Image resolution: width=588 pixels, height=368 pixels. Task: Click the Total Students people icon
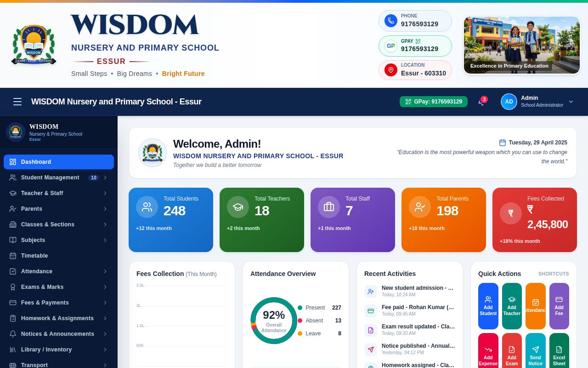tap(147, 207)
